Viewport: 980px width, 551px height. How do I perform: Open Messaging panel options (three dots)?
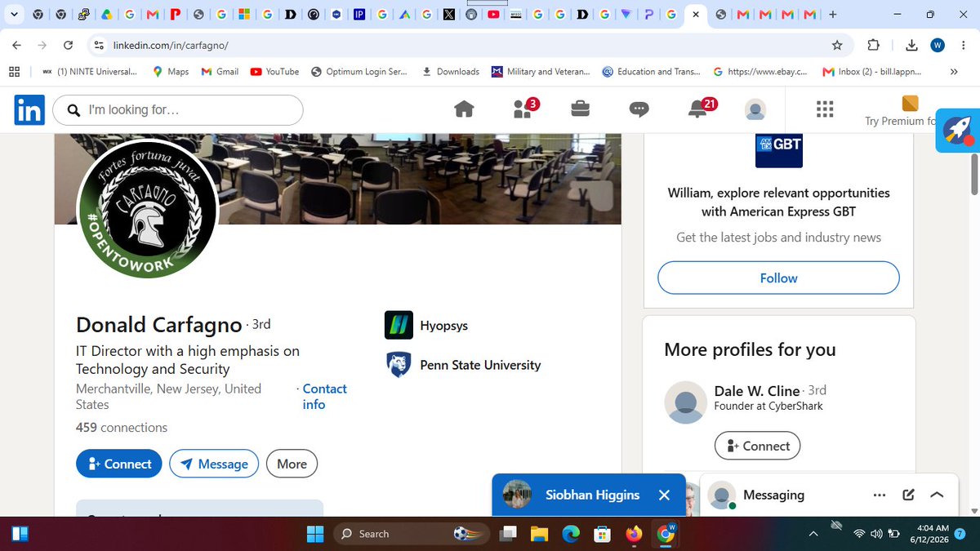tap(880, 495)
